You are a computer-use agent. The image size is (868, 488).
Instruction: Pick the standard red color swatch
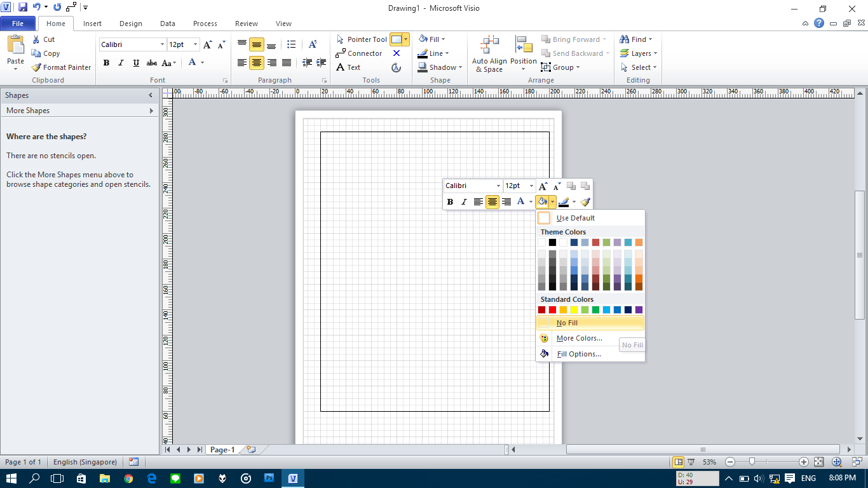click(552, 310)
